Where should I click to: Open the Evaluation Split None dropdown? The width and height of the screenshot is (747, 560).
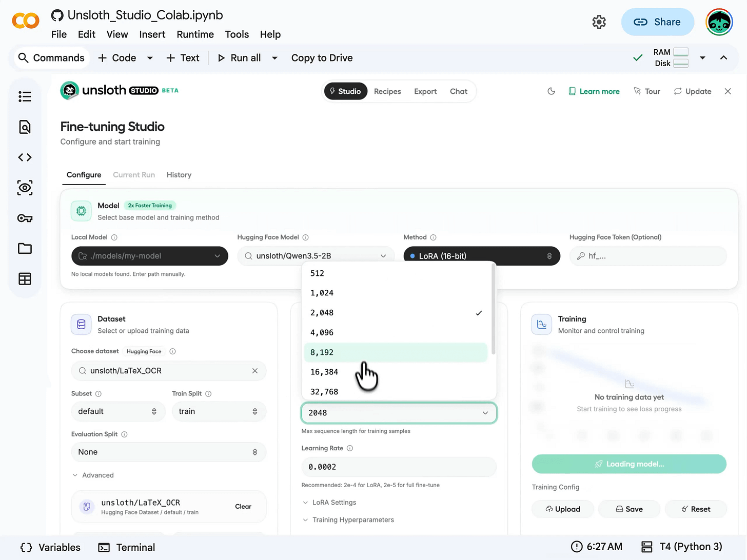click(x=169, y=452)
